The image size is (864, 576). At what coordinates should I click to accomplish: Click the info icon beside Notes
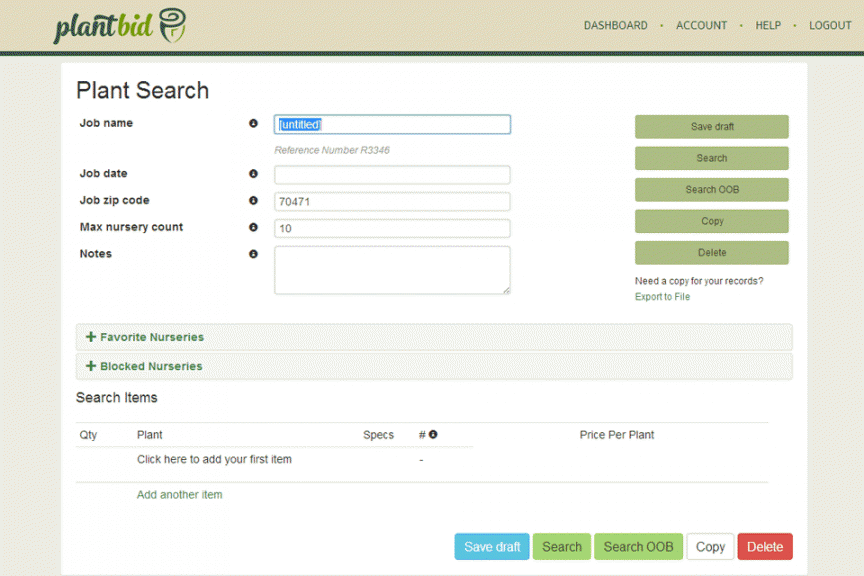point(253,254)
